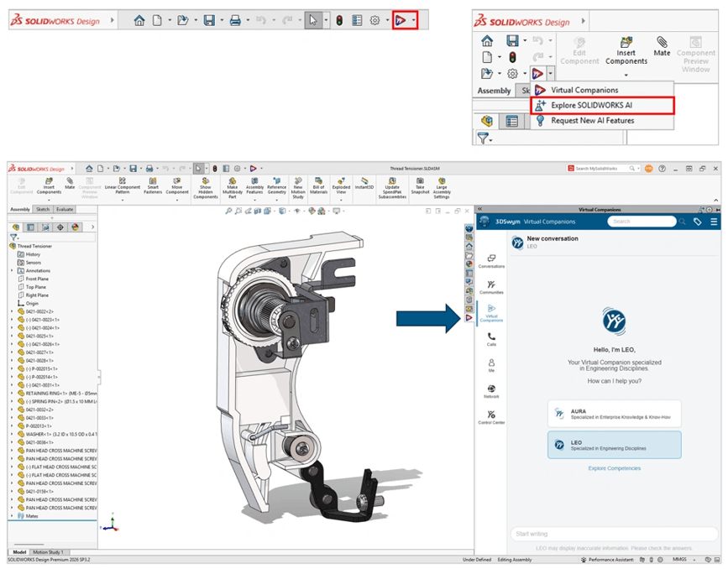The image size is (728, 569).
Task: Open the DisplayManager color-ball tab
Action: pos(75,227)
